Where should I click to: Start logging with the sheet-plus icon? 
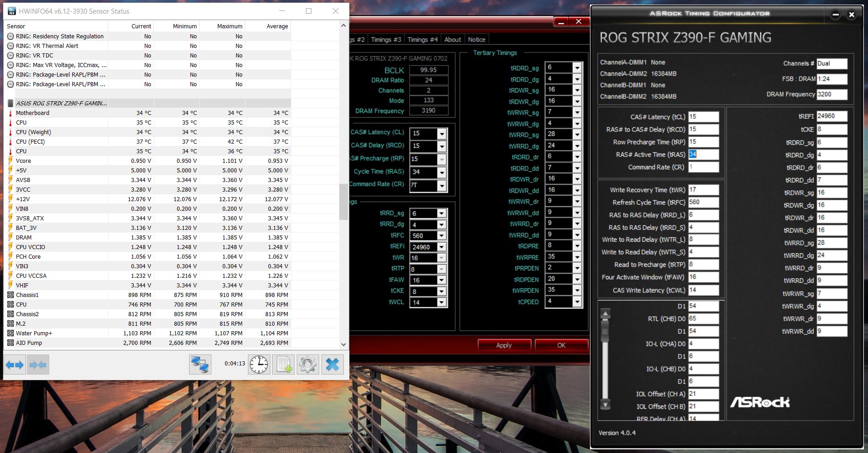pyautogui.click(x=283, y=364)
